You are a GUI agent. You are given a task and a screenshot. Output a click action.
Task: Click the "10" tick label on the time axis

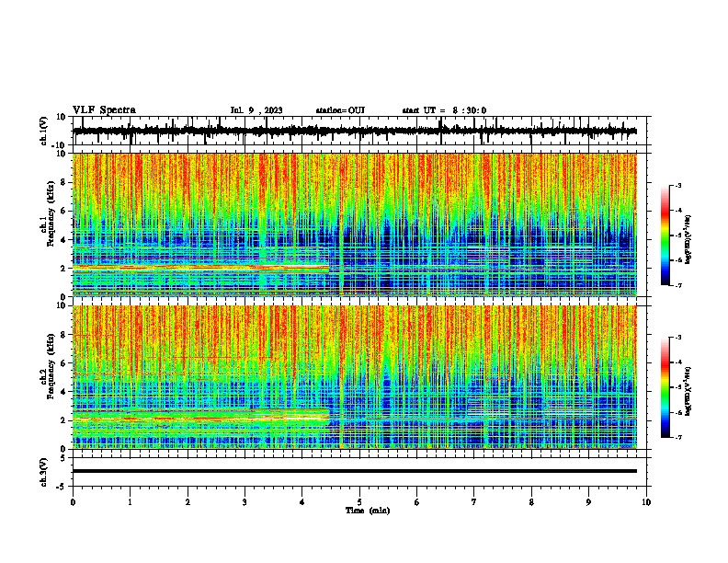pyautogui.click(x=646, y=502)
